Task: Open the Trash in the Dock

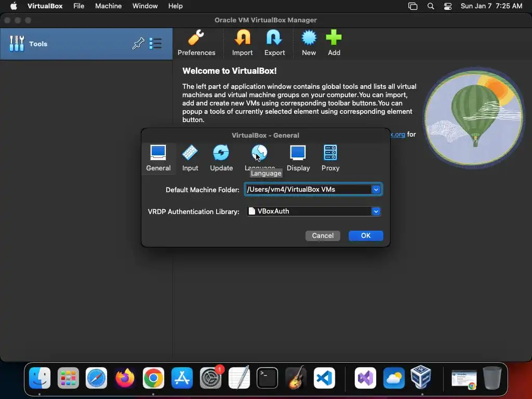Action: point(492,378)
